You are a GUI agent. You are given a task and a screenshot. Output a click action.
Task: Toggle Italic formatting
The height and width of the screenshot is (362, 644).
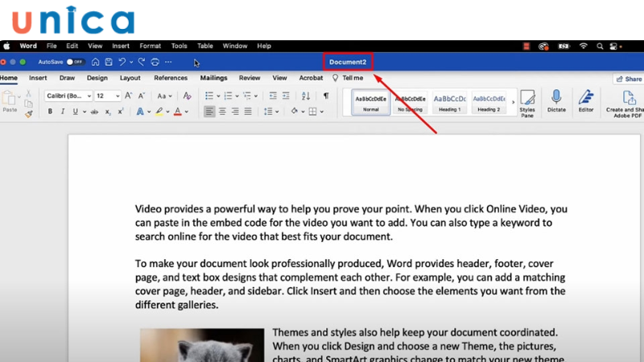(63, 111)
